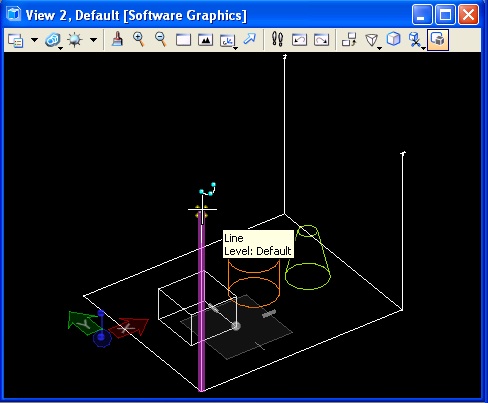Click the Clip Volume cube icon
Screen dimensions: 488x403
click(x=394, y=39)
